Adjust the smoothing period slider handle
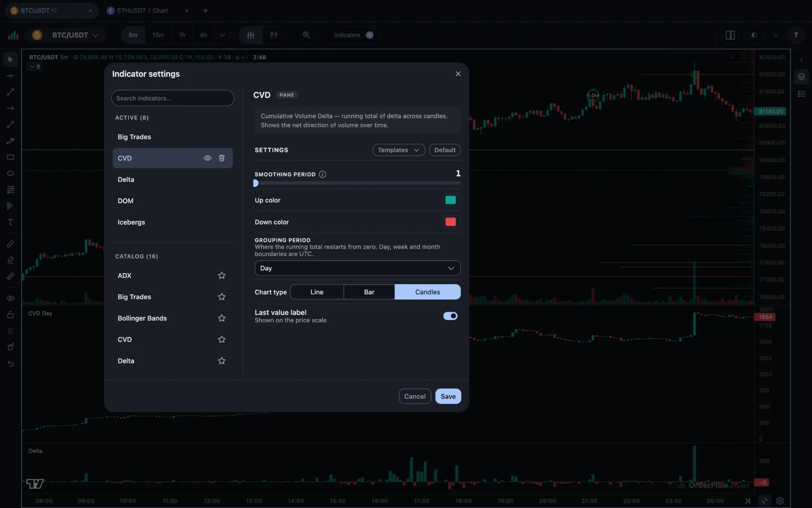Viewport: 812px width, 508px height. 256,183
